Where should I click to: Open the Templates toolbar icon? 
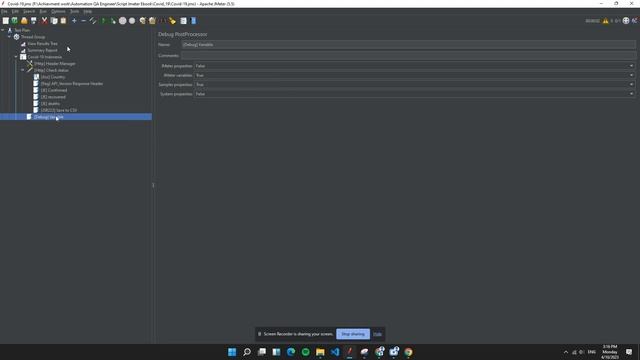[x=15, y=21]
